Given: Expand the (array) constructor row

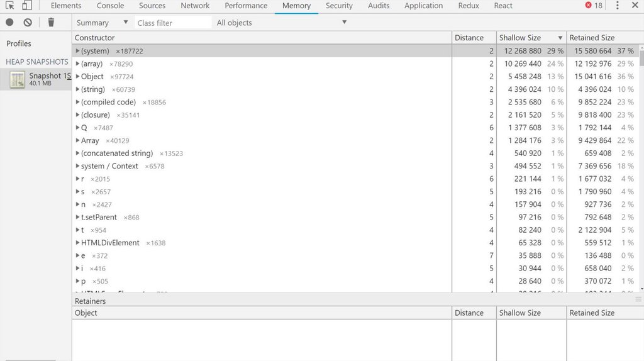Looking at the screenshot, I should pos(77,64).
